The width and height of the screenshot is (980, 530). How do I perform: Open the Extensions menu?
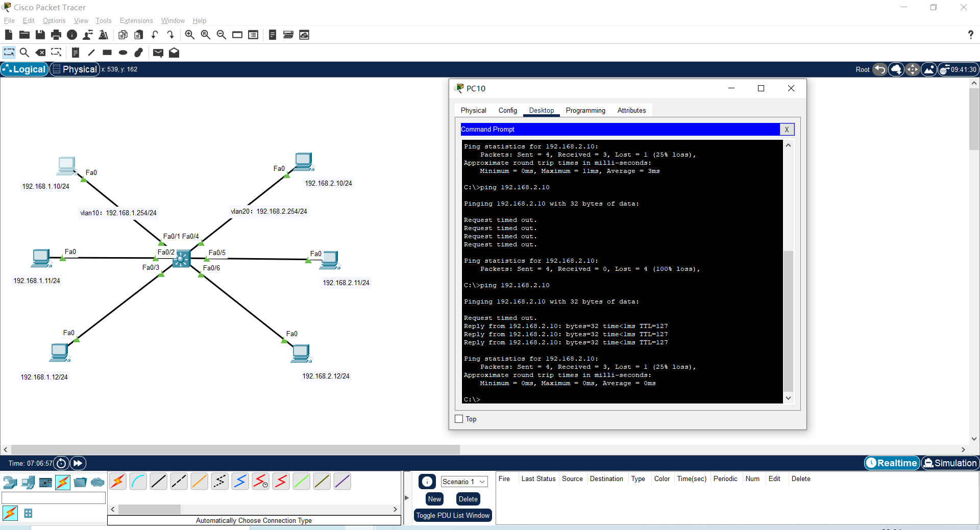pos(136,20)
